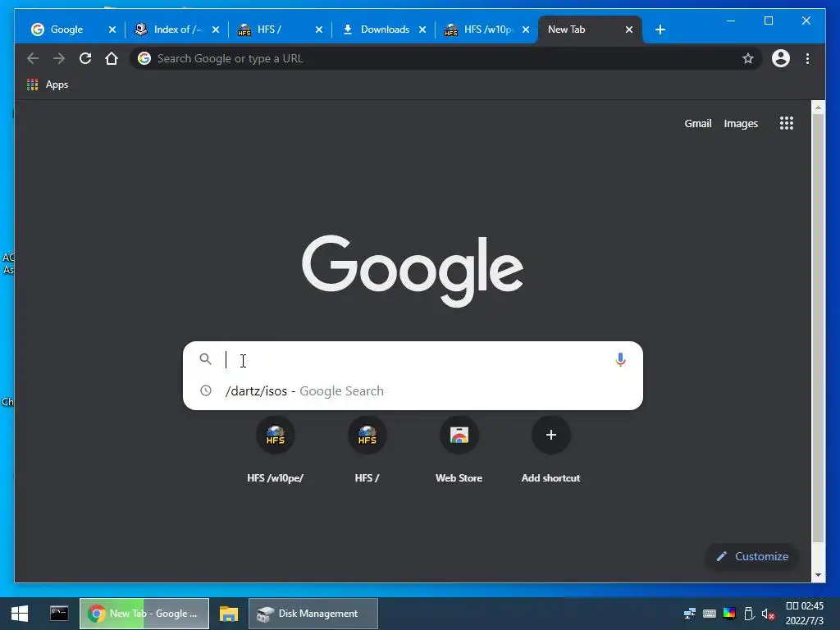Choose the /dartz/isos search suggestion
Screen dimensions: 840x630
[413, 391]
